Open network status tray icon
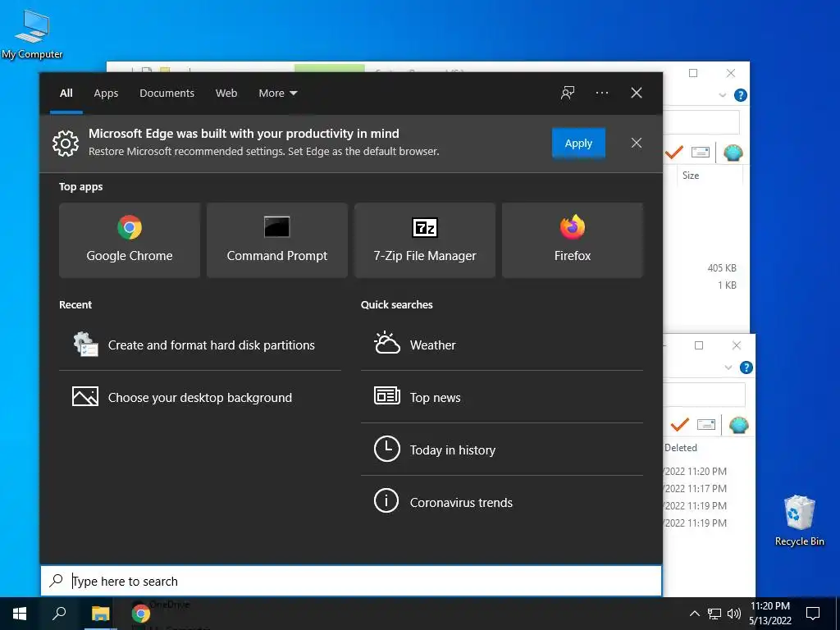 (x=714, y=614)
